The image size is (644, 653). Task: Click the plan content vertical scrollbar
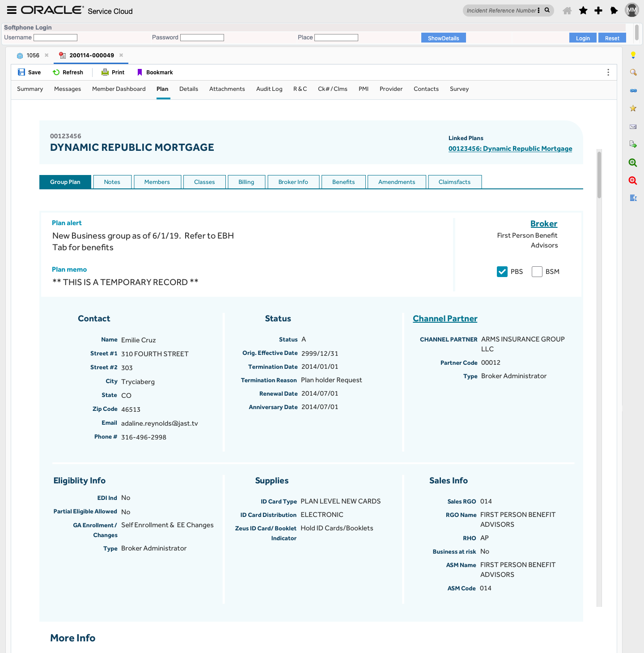tap(599, 175)
